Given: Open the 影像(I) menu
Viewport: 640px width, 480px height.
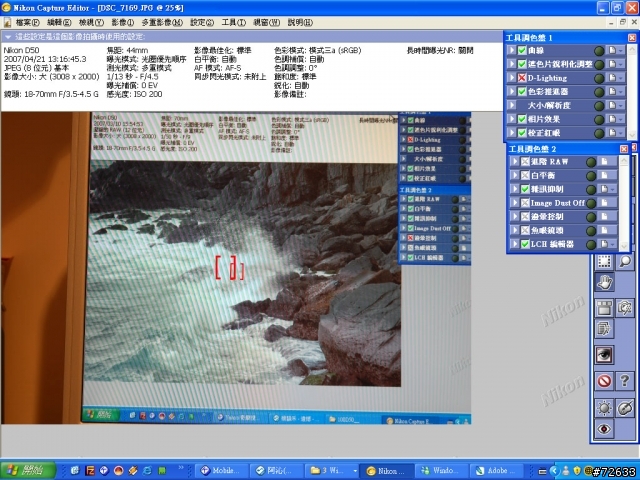Looking at the screenshot, I should click(x=122, y=22).
